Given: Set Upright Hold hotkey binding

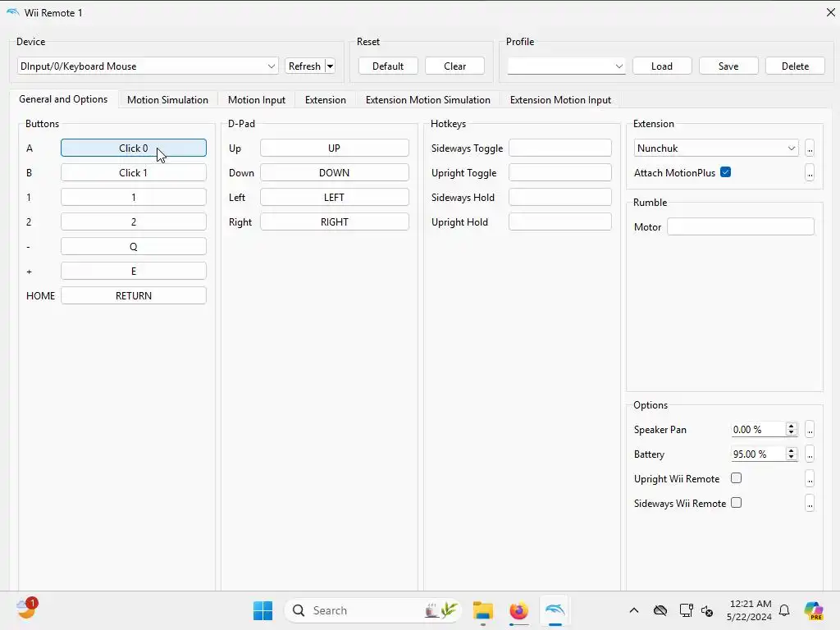Looking at the screenshot, I should click(559, 221).
